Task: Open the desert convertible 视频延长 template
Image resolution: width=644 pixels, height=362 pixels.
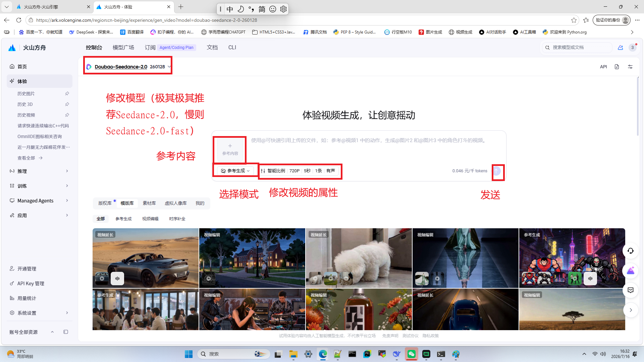Action: coord(146,258)
